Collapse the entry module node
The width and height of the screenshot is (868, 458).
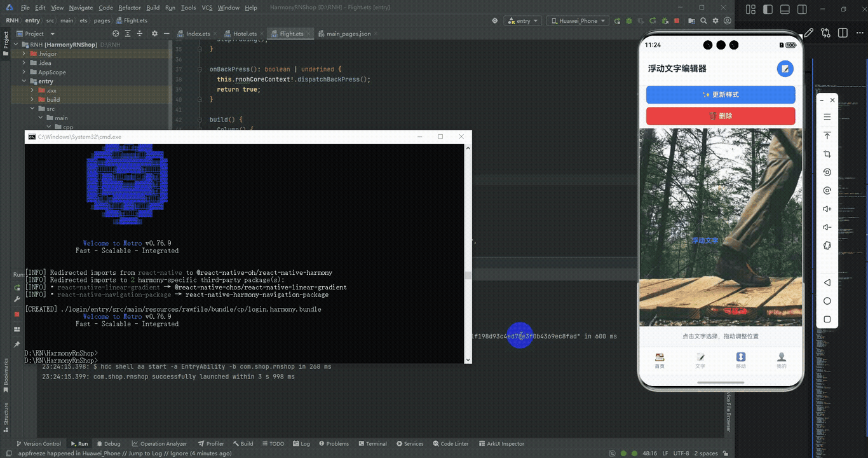[x=25, y=81]
